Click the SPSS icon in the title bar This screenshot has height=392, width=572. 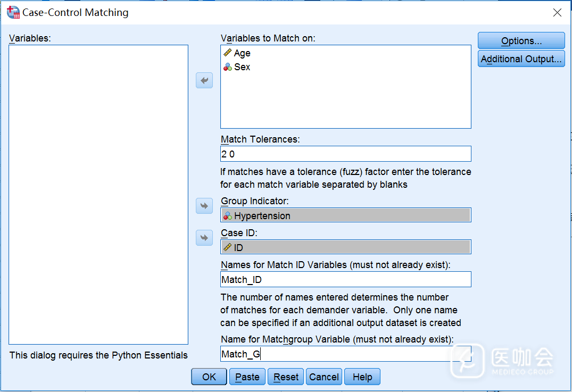click(x=13, y=12)
